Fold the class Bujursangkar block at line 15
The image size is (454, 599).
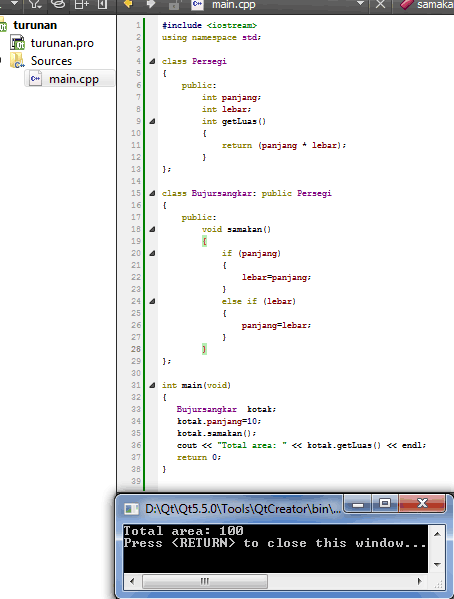pos(152,193)
